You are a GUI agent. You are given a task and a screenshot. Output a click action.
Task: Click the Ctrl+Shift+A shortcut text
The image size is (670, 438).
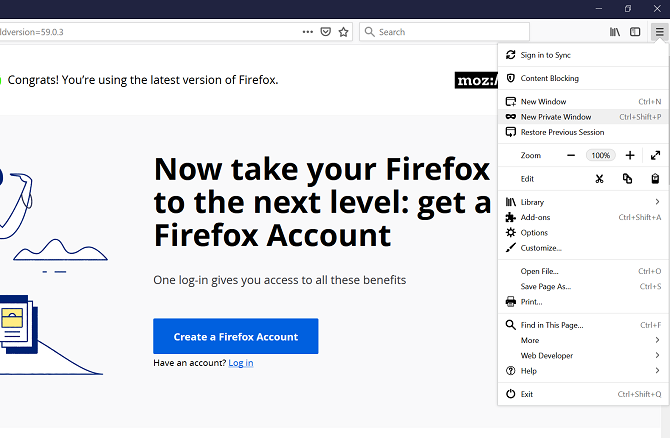[640, 218]
